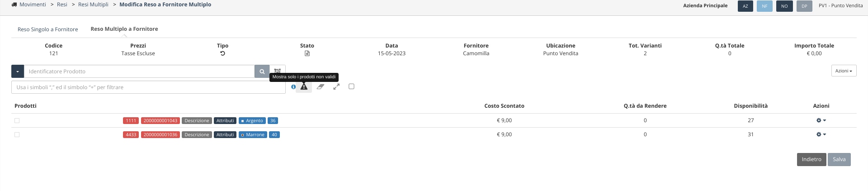
Task: Click the blue info icon beside filter
Action: (x=293, y=87)
